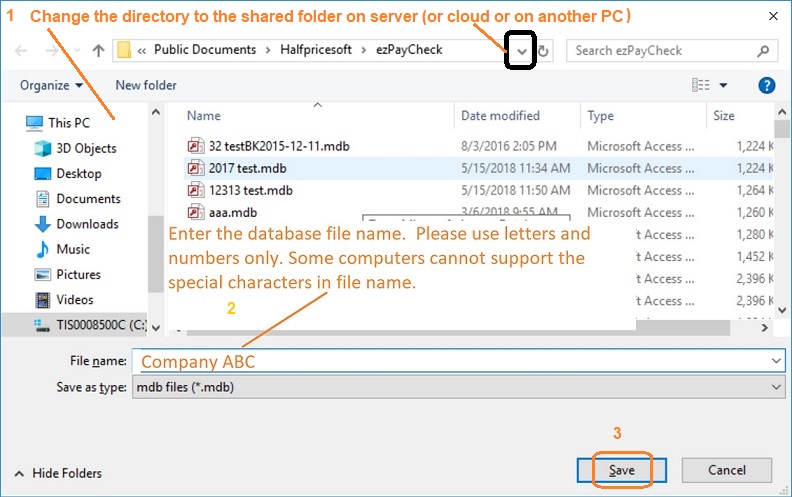
Task: Select the Downloads folder in sidebar
Action: pyautogui.click(x=86, y=224)
